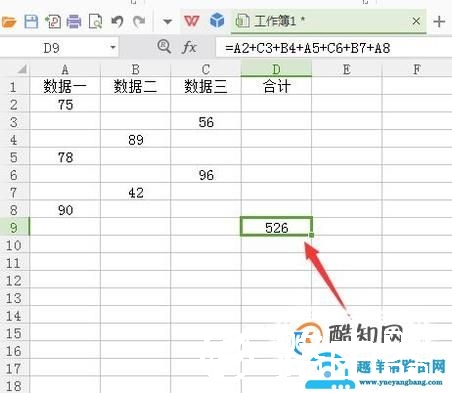452x393 pixels.
Task: Select the cell with value 75
Action: pos(65,105)
